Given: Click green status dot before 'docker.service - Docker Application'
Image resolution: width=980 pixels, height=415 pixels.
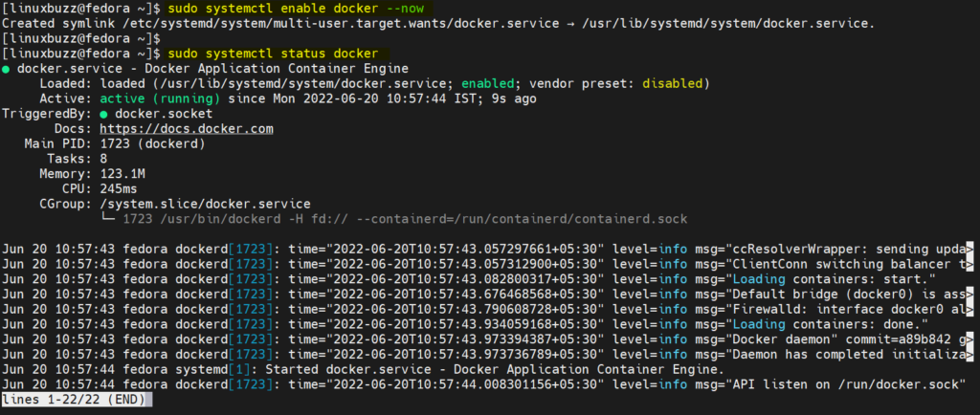Looking at the screenshot, I should point(6,69).
